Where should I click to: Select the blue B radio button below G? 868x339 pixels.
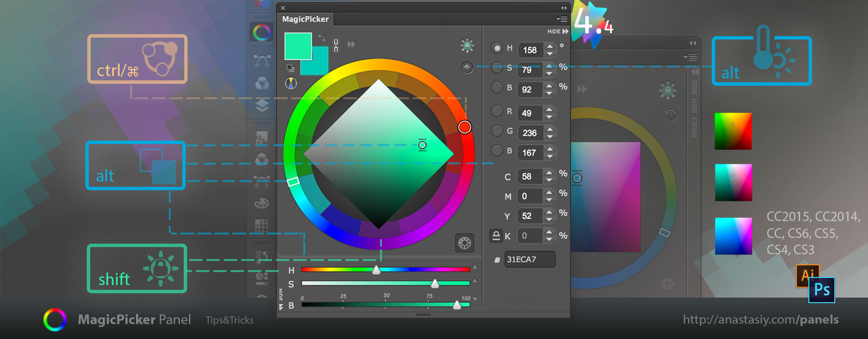[497, 151]
